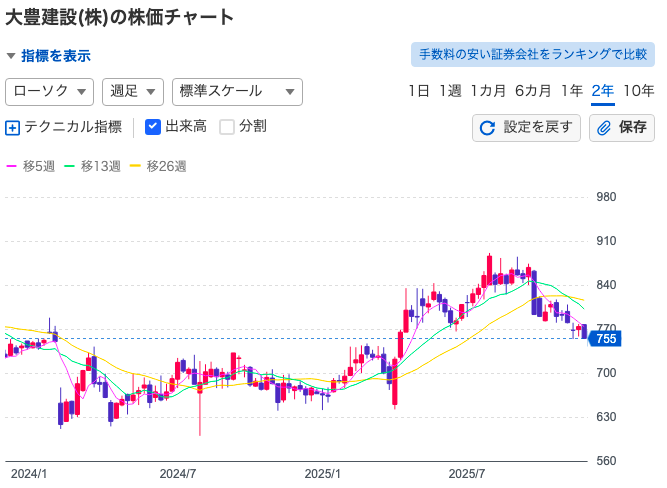Show the 1年 chart period
Image resolution: width=667 pixels, height=488 pixels.
click(572, 91)
